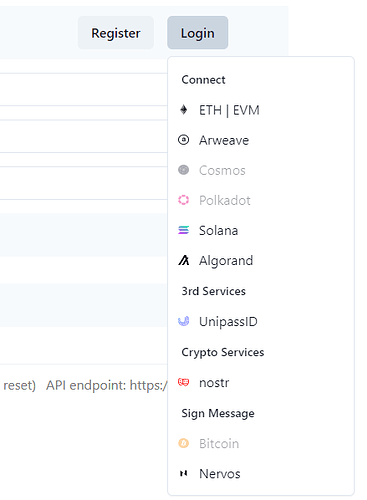Choose Arweave from the connect menu

(261, 140)
